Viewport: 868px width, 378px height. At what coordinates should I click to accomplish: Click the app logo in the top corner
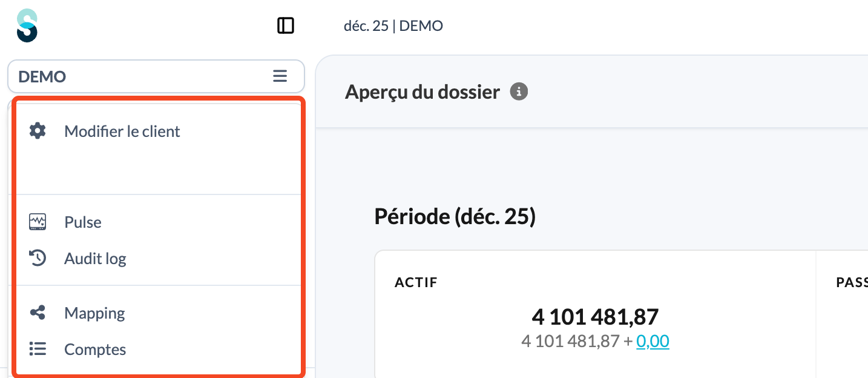tap(27, 25)
